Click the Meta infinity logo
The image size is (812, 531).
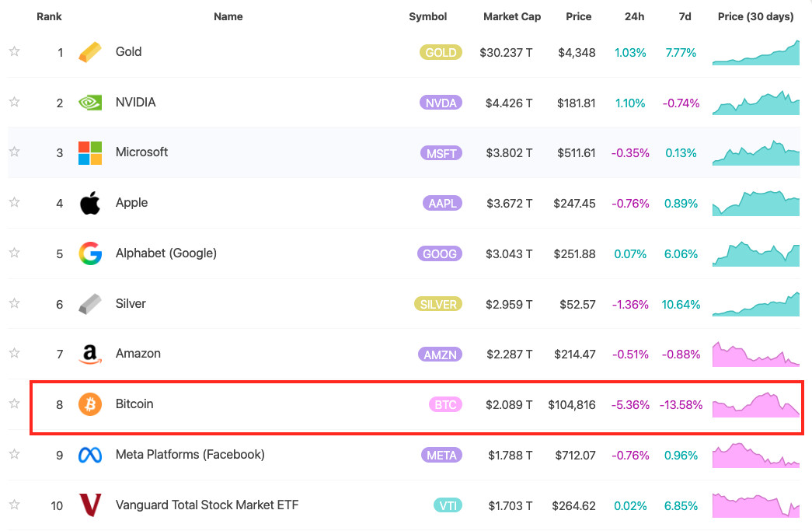point(89,455)
